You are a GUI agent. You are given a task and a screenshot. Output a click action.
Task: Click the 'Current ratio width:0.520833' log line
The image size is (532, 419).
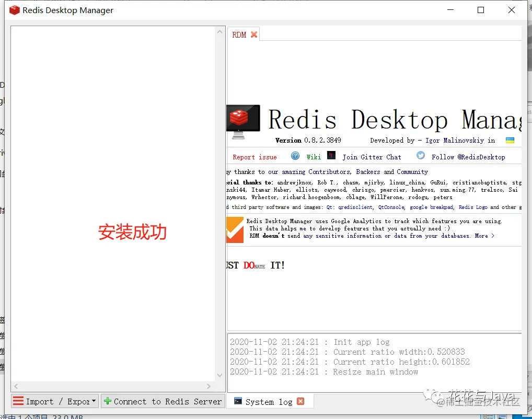348,352
